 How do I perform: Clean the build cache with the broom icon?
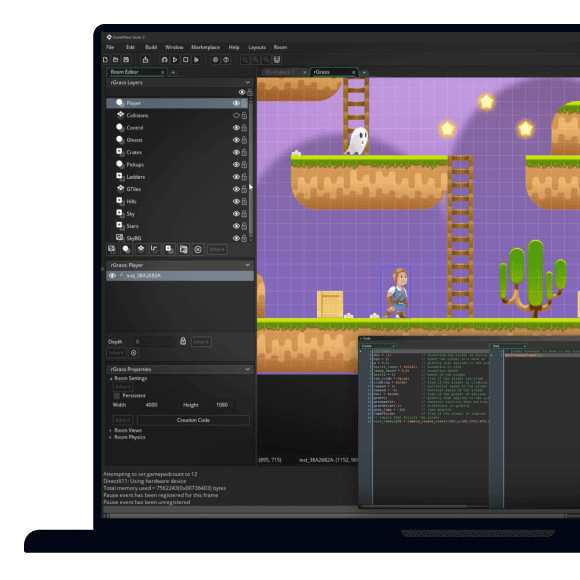pos(196,60)
